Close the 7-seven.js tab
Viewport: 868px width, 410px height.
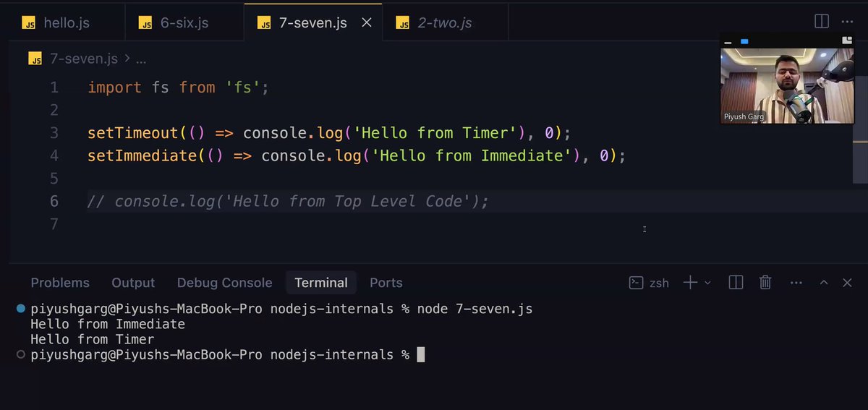pyautogui.click(x=367, y=22)
